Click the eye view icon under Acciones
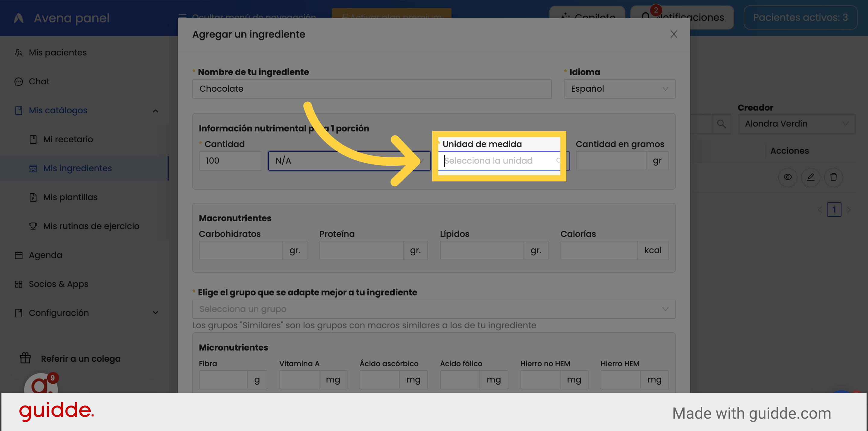 click(788, 177)
